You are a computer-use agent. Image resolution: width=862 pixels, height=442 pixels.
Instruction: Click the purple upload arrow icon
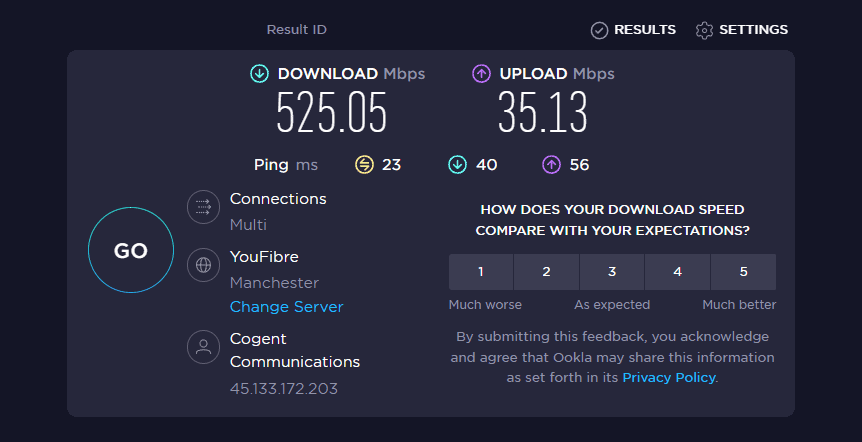tap(482, 74)
